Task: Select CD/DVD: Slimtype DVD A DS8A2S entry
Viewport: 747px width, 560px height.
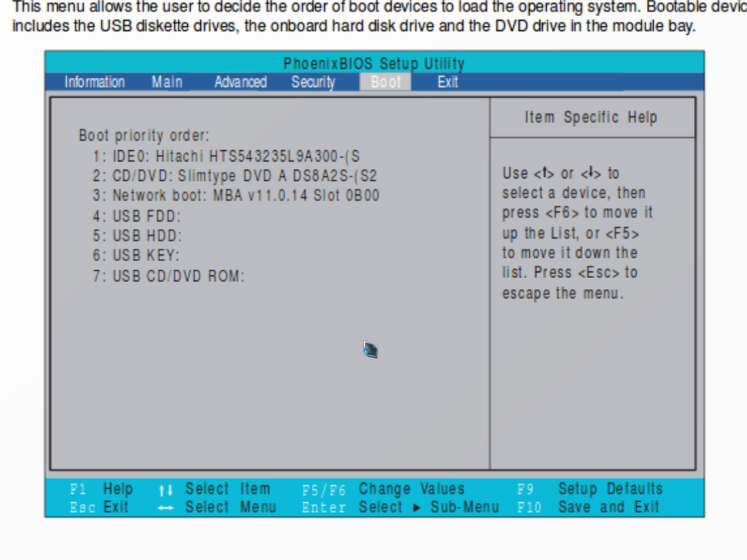Action: 235,176
